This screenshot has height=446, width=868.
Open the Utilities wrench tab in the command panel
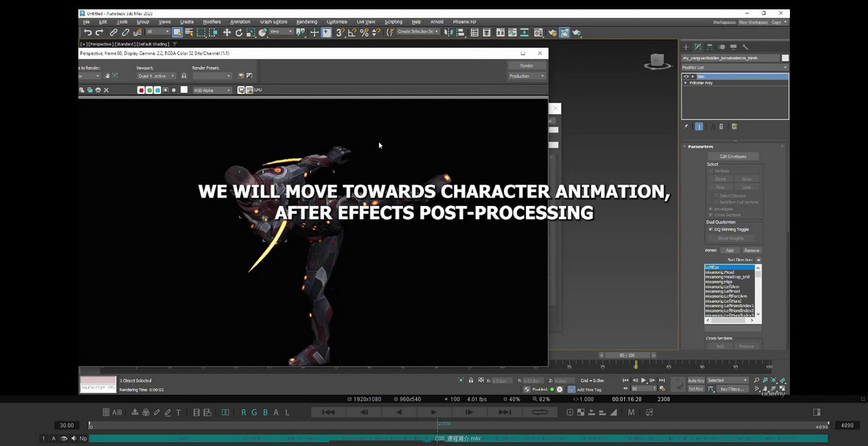point(745,47)
